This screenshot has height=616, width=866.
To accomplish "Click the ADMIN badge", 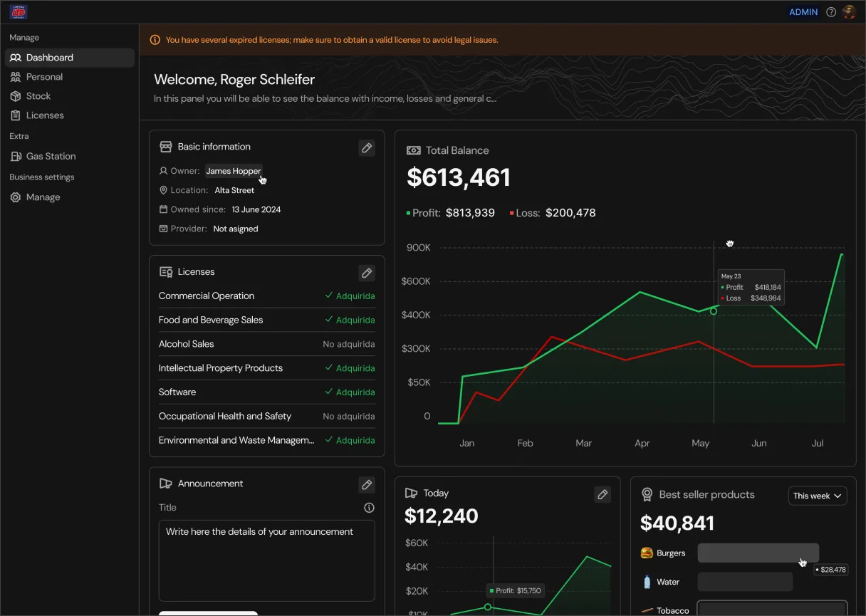I will click(x=803, y=12).
